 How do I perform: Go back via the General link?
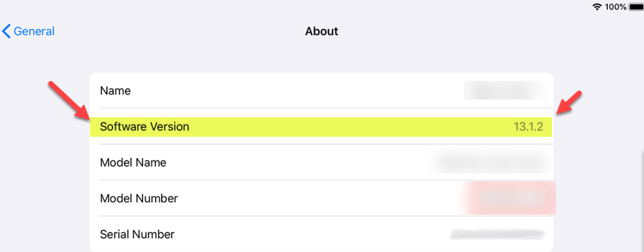(34, 31)
